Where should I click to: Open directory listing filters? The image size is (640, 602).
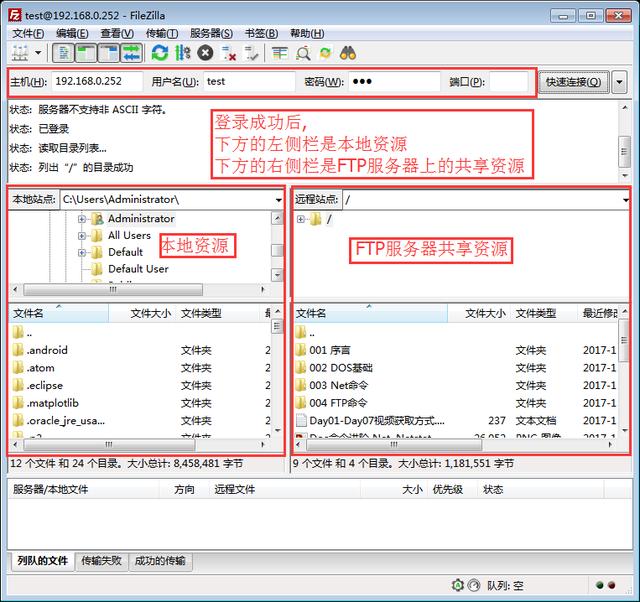point(280,53)
